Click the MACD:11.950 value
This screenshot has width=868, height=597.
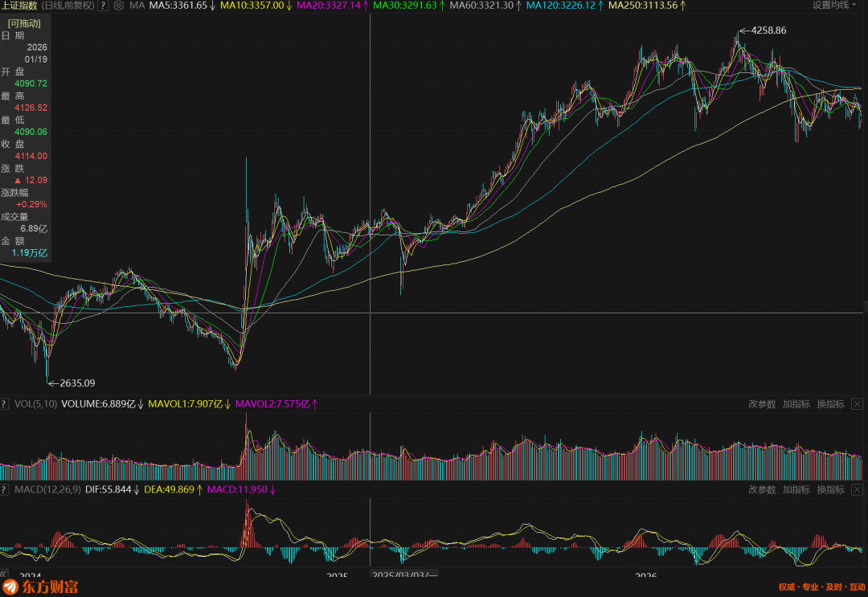[x=241, y=489]
